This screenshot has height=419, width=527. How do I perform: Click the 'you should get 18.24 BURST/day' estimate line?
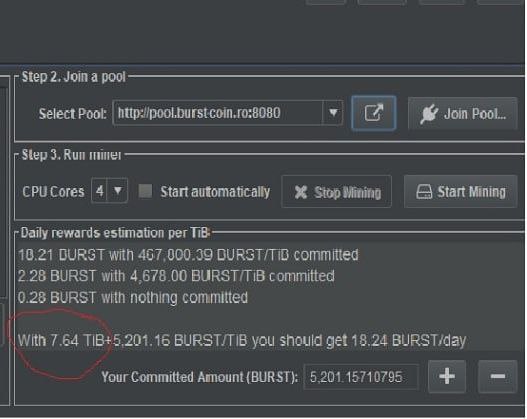(242, 340)
